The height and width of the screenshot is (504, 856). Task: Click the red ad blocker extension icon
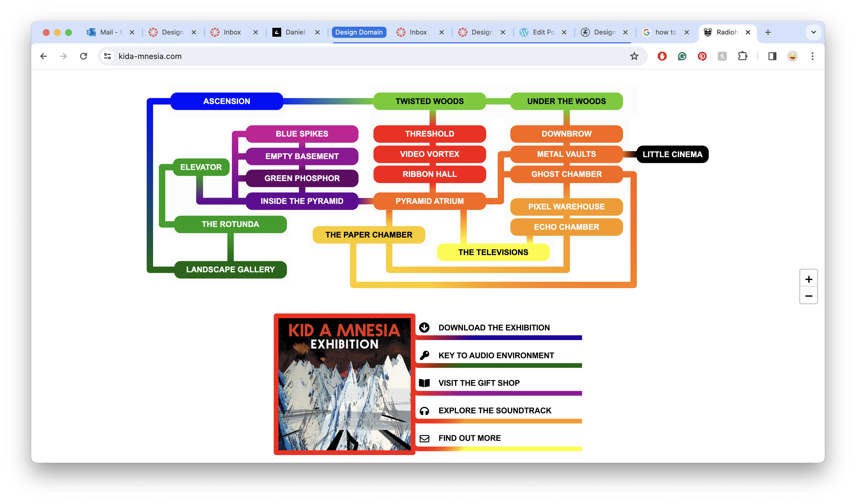(x=662, y=56)
